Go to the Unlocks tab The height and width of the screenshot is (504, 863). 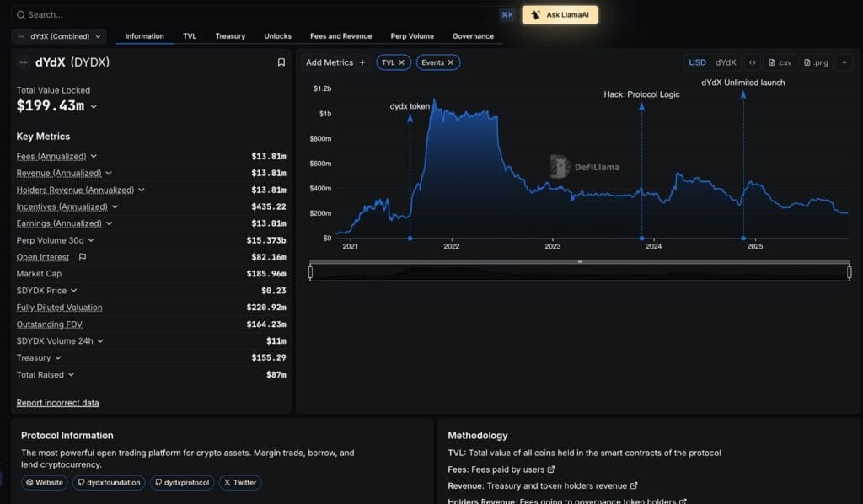[x=277, y=36]
